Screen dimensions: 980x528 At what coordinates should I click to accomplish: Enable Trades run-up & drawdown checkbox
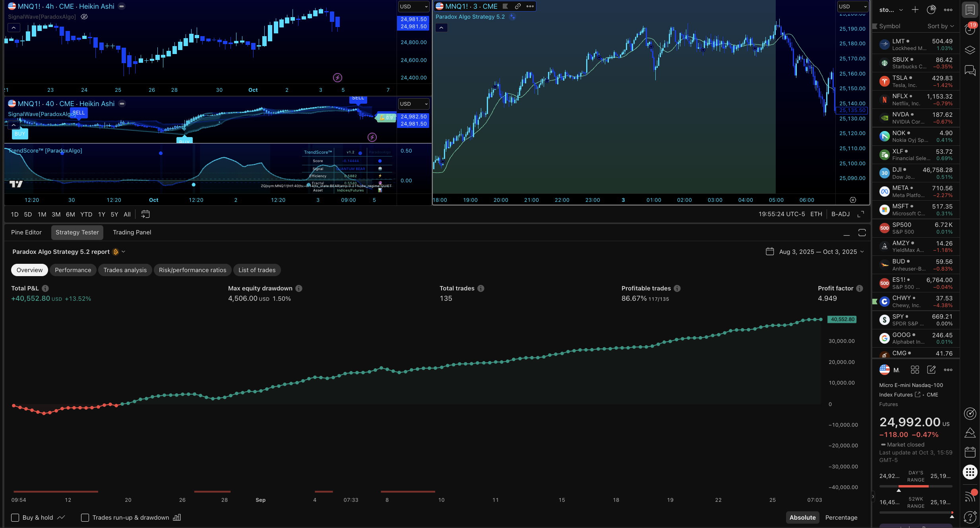[x=85, y=517]
